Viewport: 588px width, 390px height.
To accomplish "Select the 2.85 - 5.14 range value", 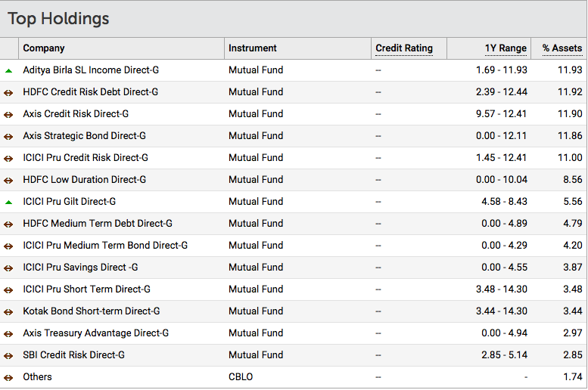I will [x=504, y=354].
